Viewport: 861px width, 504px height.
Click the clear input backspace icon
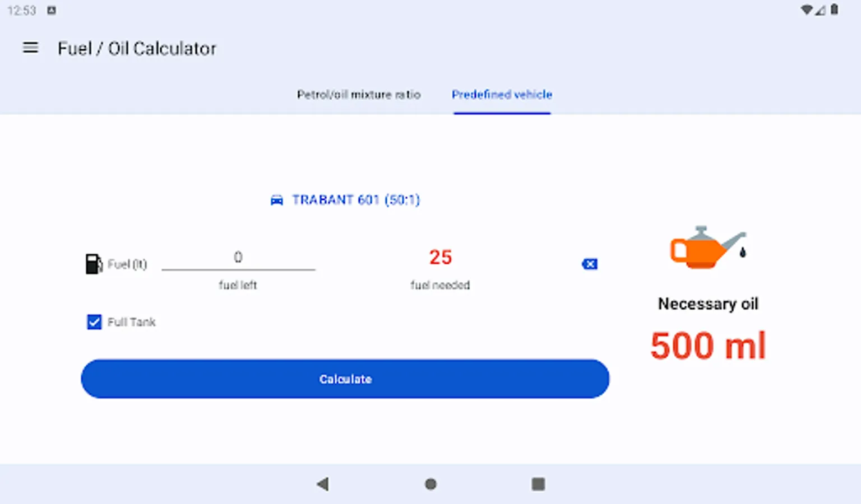coord(590,264)
